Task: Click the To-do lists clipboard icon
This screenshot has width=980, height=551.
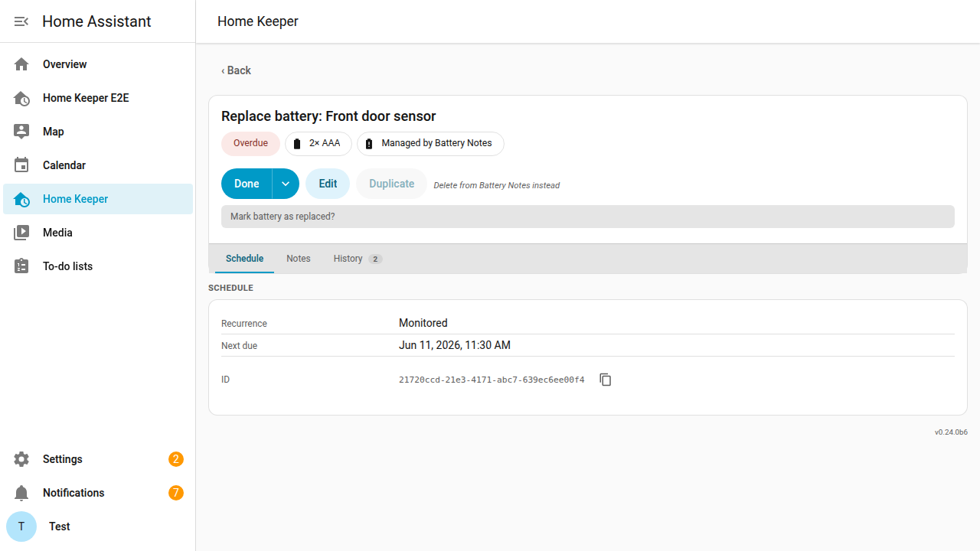Action: coord(21,266)
